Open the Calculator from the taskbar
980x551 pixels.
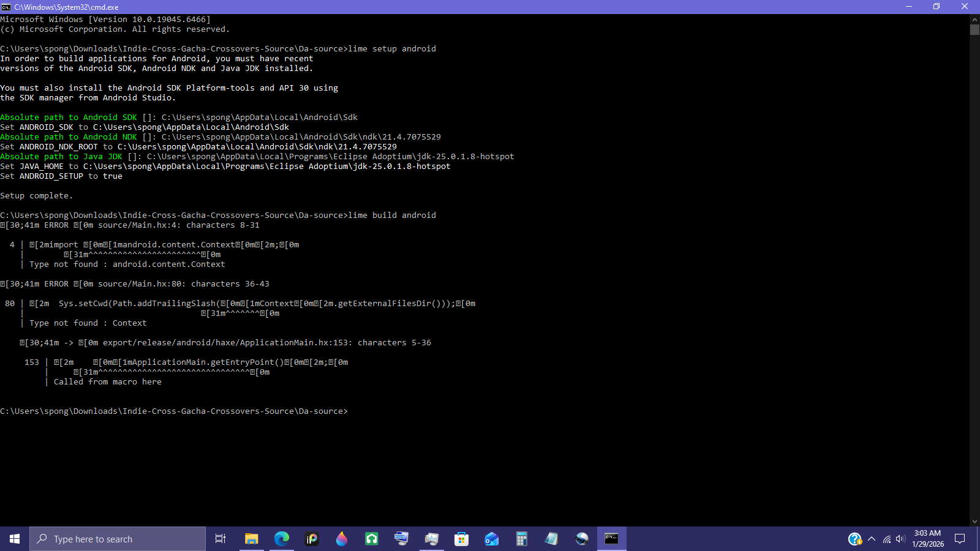tap(521, 539)
